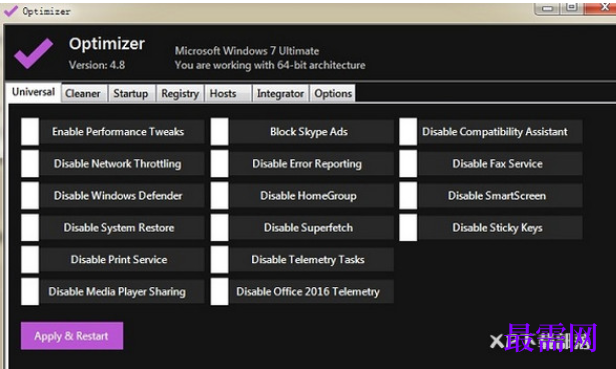Click the Disable Network Throttling label

[122, 163]
